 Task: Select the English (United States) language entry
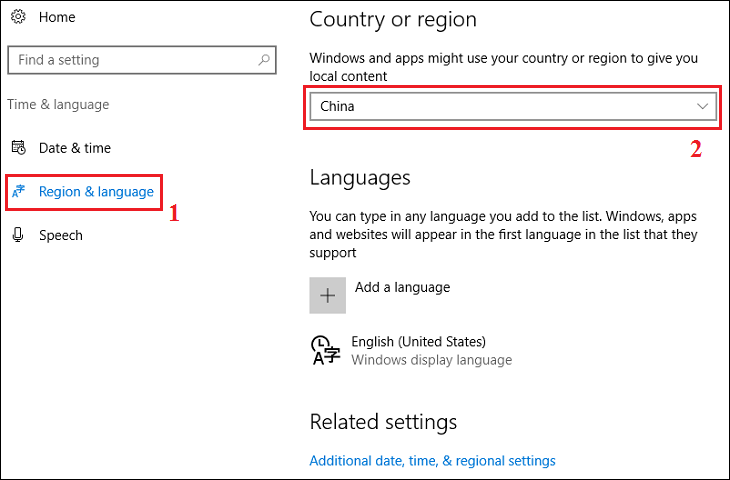pyautogui.click(x=418, y=342)
